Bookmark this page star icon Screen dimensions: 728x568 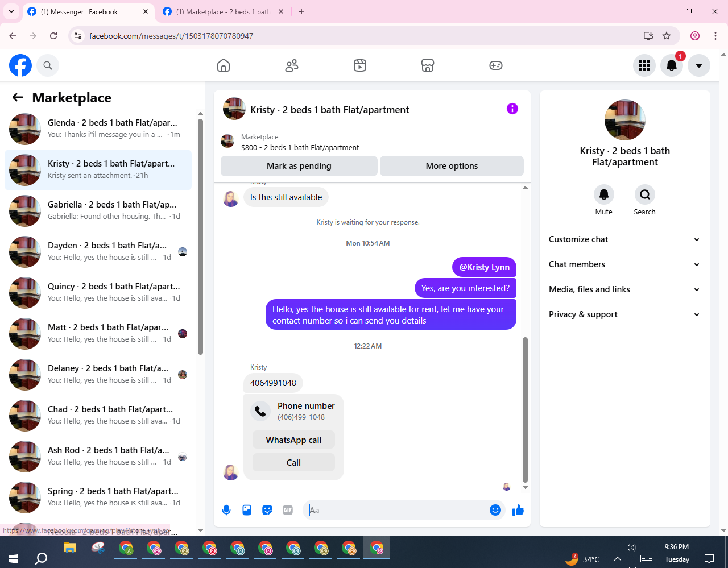[667, 36]
